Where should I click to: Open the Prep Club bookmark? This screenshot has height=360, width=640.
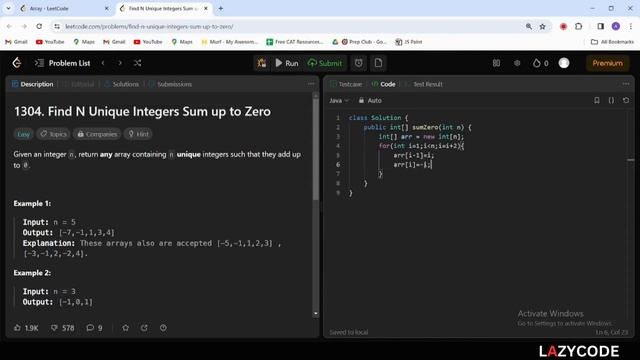pyautogui.click(x=364, y=42)
